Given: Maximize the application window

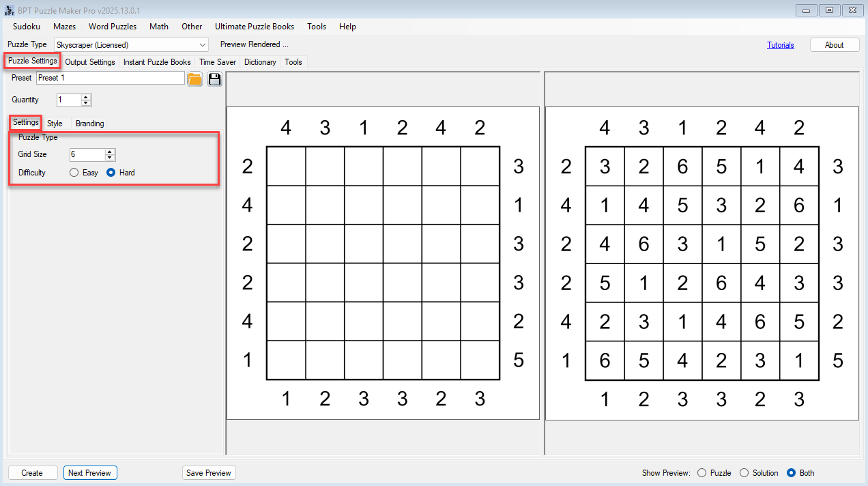Looking at the screenshot, I should [829, 10].
